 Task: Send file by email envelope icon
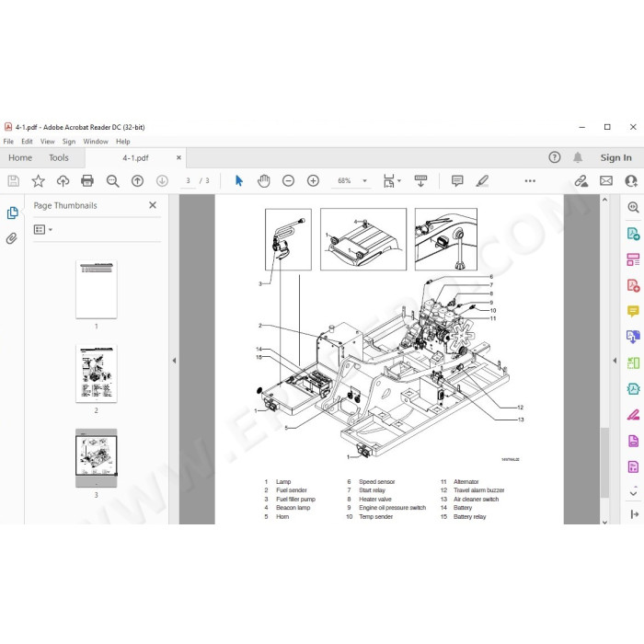(x=606, y=180)
